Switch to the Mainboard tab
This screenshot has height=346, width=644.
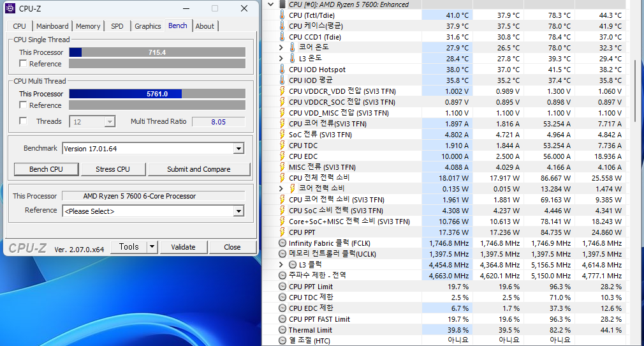52,26
